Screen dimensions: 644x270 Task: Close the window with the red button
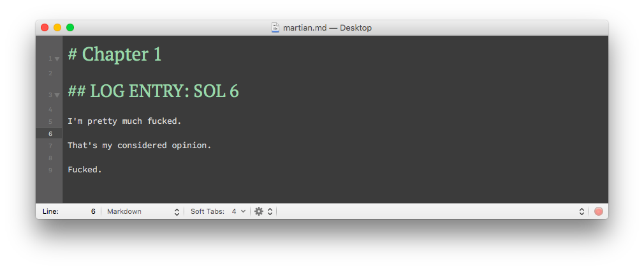tap(45, 27)
